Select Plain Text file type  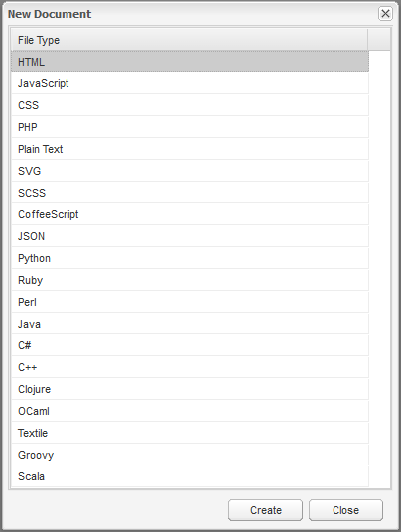tap(190, 149)
